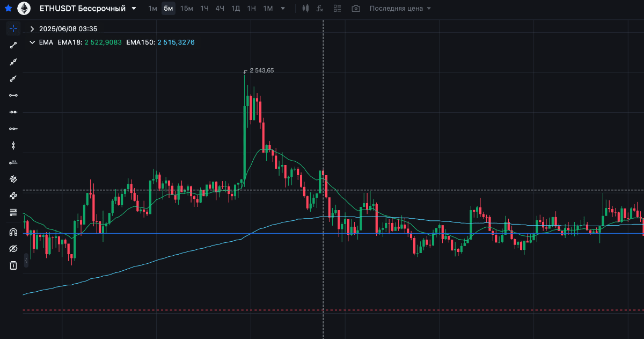The image size is (644, 339).
Task: Open the ETHUSDT symbol selector dropdown
Action: click(x=134, y=9)
